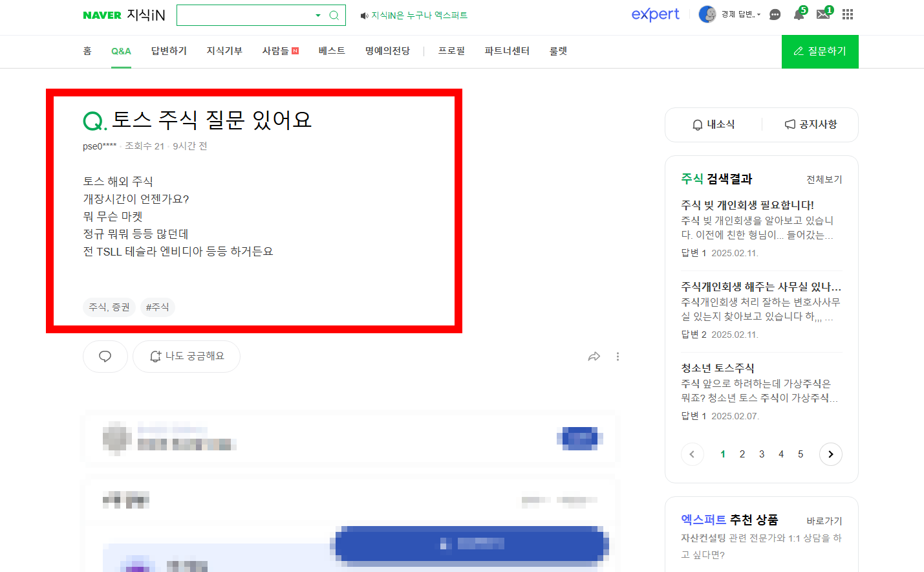Screen dimensions: 924x572
Task: Open result 주식개인회생 해주는 사무실 있나
Action: click(761, 287)
